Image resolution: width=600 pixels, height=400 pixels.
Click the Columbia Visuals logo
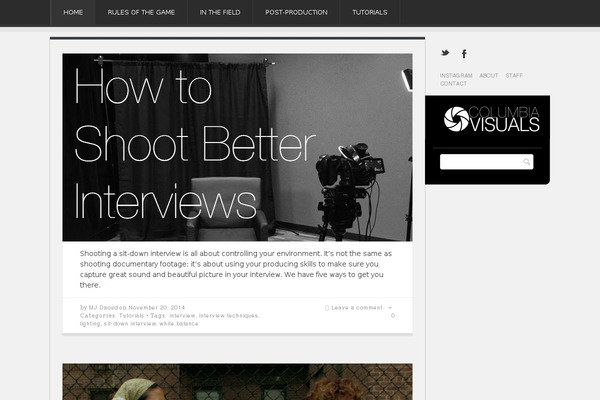(x=491, y=119)
